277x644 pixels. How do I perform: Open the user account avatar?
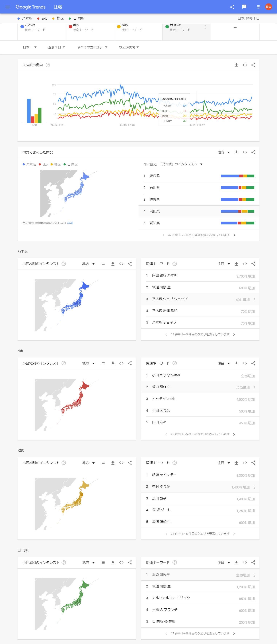click(x=268, y=7)
